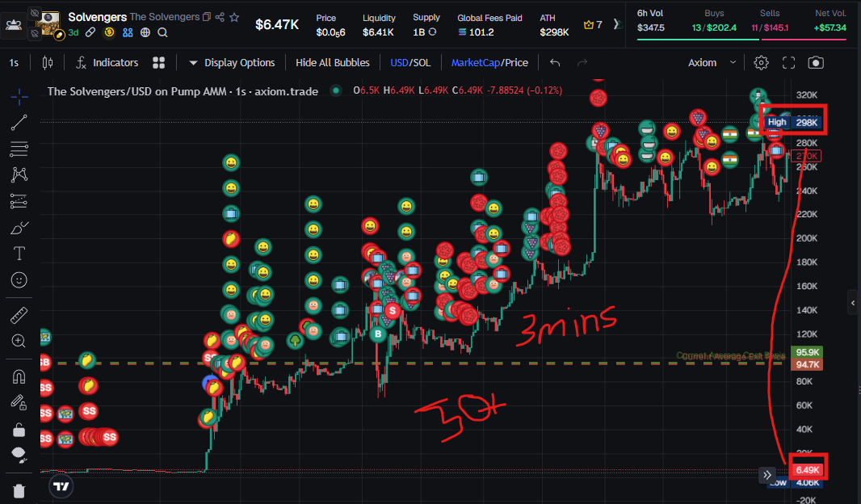Toggle Hide All Bubbles

pos(332,62)
